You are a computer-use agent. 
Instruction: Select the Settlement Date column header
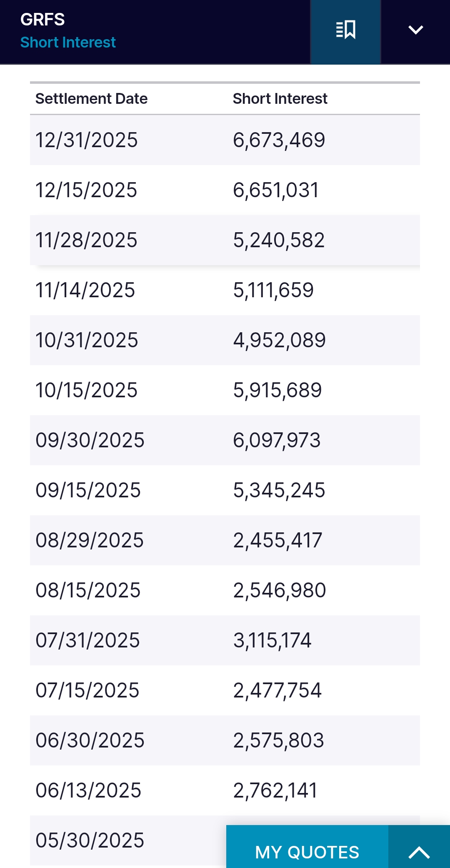tap(91, 99)
